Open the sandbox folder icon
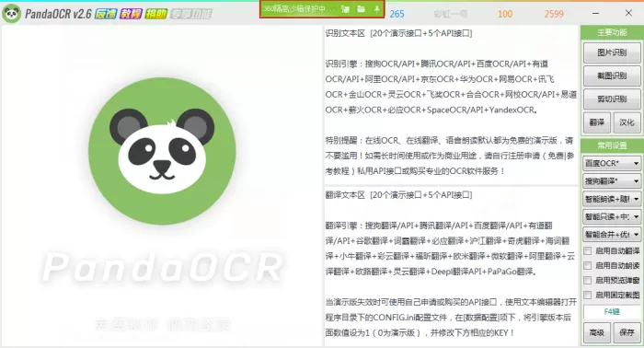This screenshot has height=348, width=644. 361,9
